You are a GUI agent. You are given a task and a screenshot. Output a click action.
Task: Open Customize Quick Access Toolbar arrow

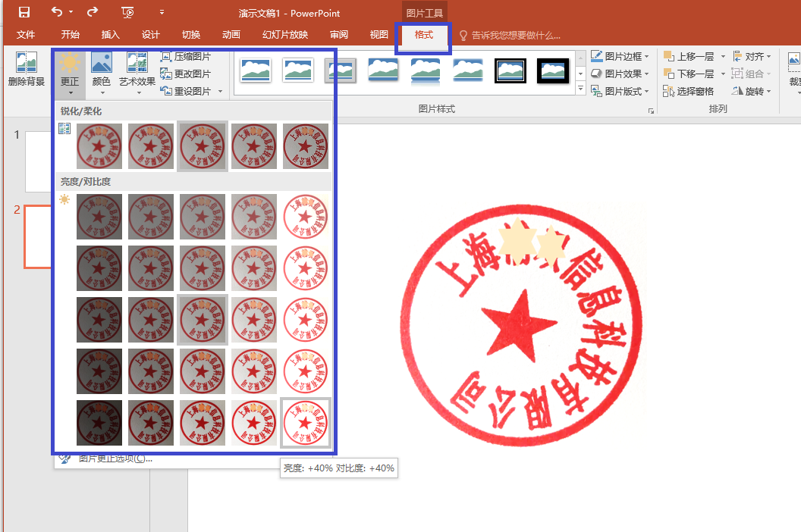(162, 12)
